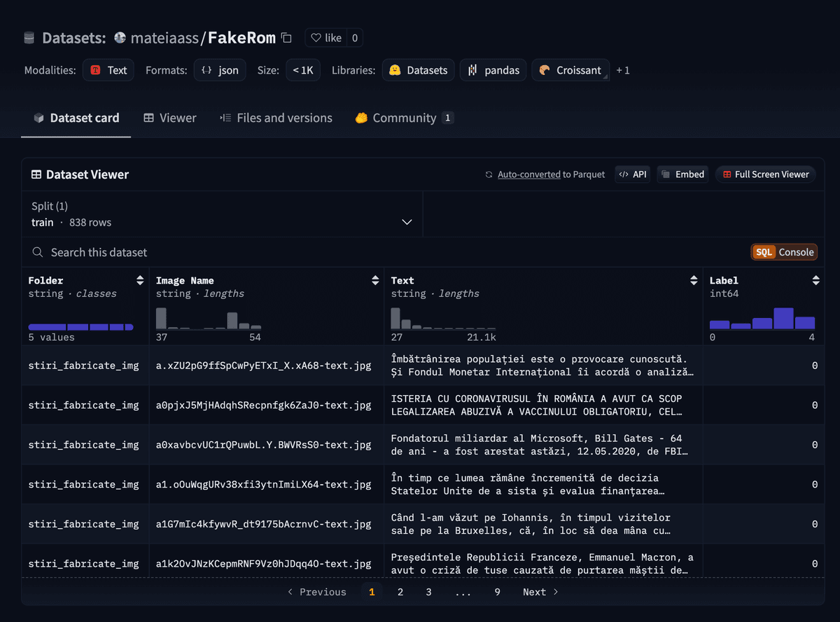Screen dimensions: 840x622
Task: Click the Label histogram tallest bar
Action: tap(783, 319)
